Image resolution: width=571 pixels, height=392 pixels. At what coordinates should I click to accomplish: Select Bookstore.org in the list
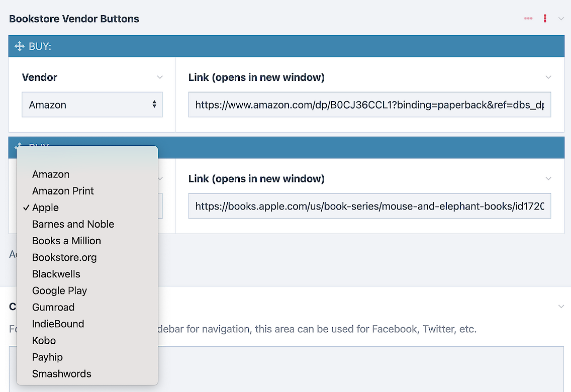(x=64, y=257)
